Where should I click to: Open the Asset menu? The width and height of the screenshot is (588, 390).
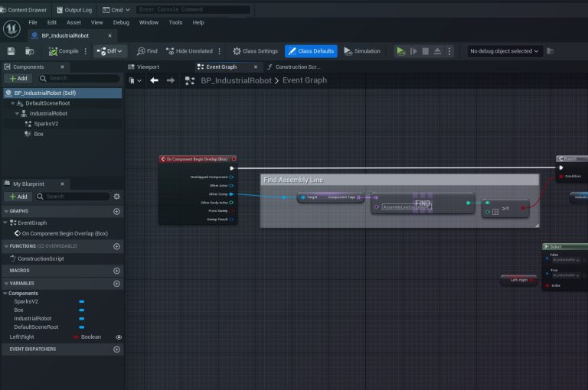coord(73,22)
